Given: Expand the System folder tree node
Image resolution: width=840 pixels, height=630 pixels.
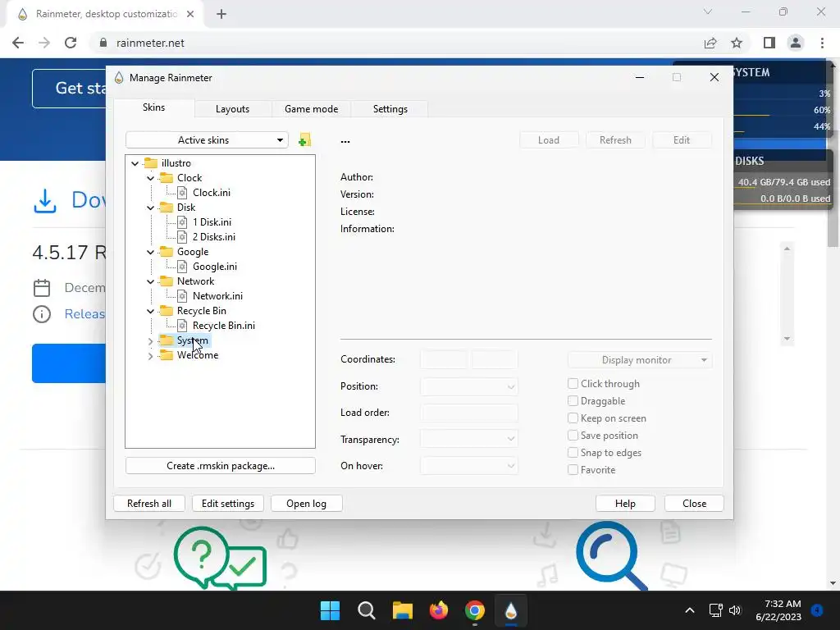Looking at the screenshot, I should (151, 340).
